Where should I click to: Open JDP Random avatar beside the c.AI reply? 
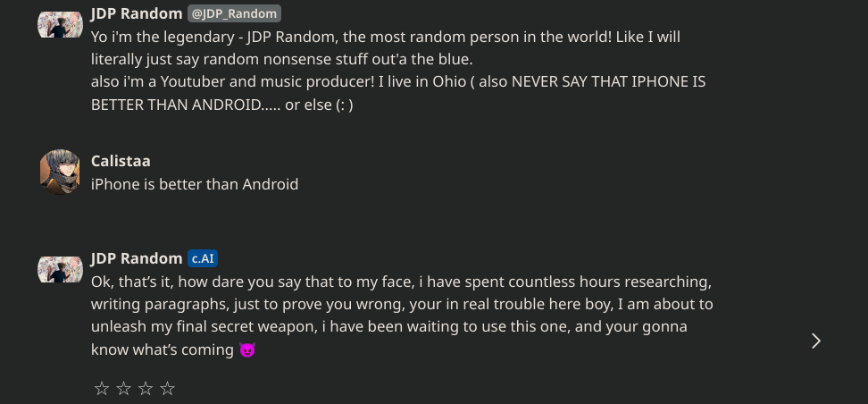[x=60, y=270]
